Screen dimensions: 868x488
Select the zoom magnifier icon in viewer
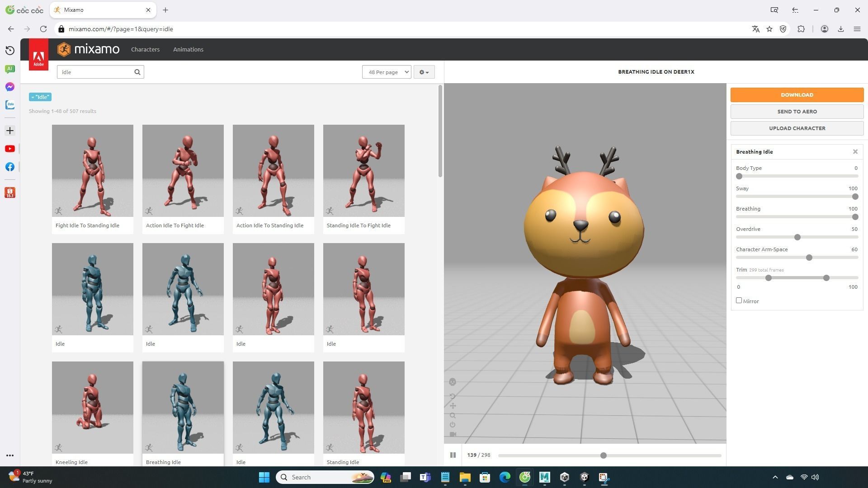(453, 415)
